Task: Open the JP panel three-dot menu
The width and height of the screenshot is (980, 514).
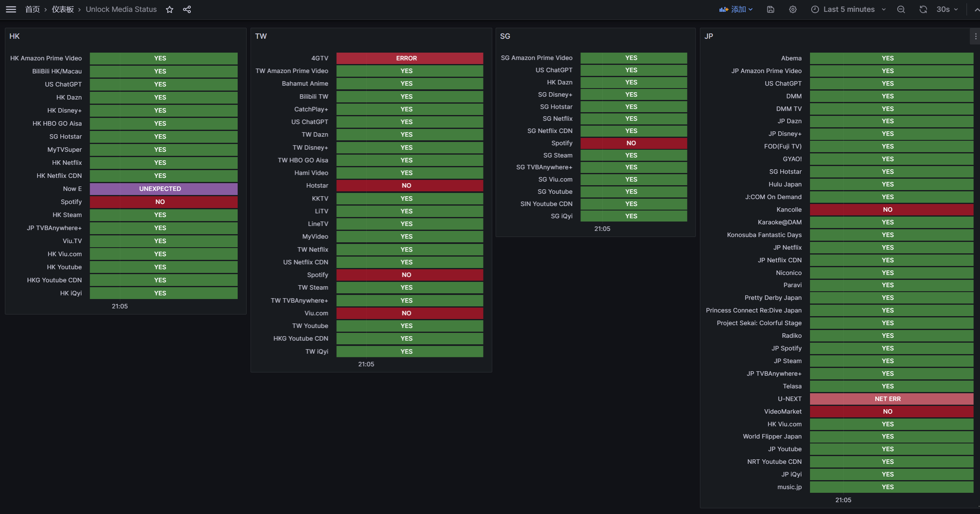Action: pyautogui.click(x=976, y=36)
